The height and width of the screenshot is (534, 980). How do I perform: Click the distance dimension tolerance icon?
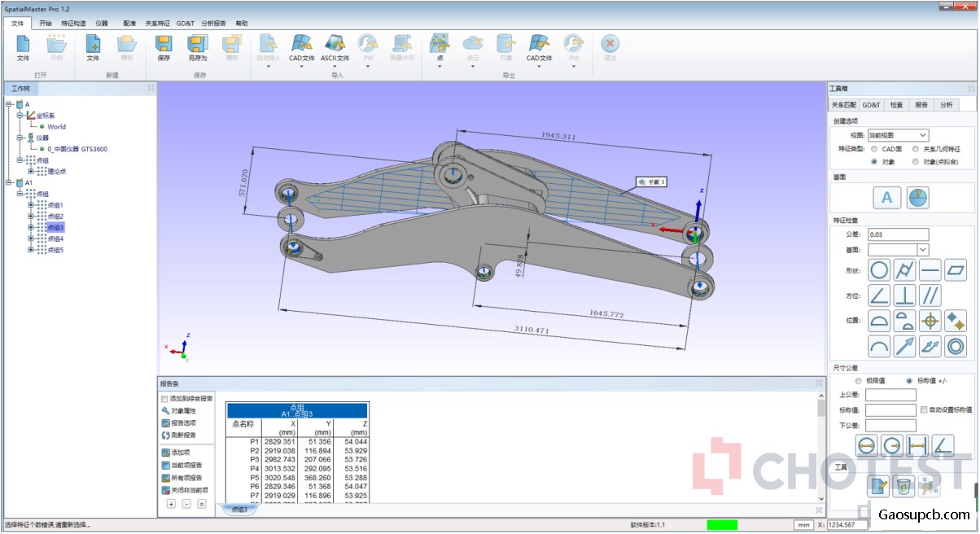[918, 444]
